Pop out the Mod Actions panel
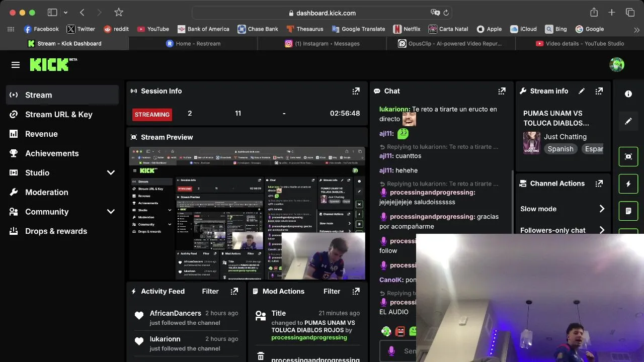644x362 pixels. [x=356, y=291]
